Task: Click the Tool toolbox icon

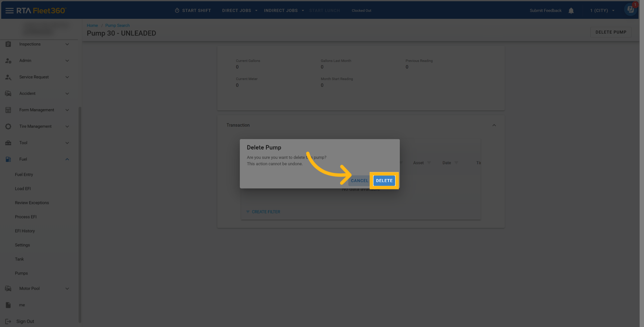Action: coord(8,143)
